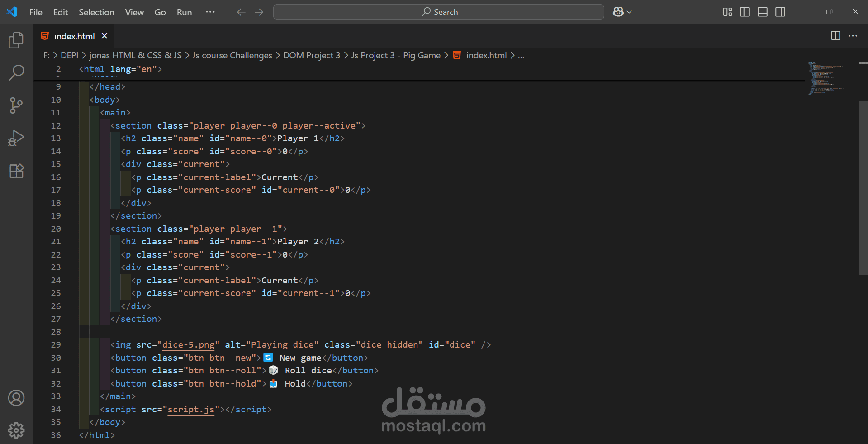Open the Selection menu
868x444 pixels.
96,12
